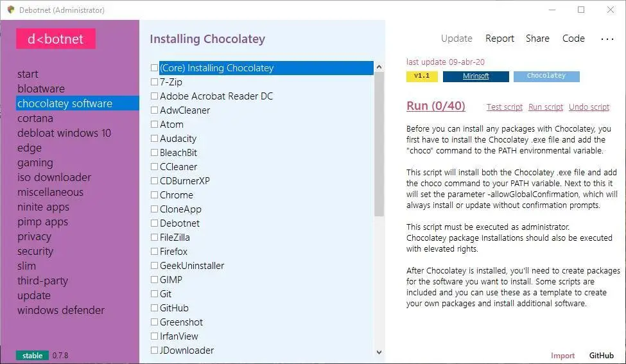This screenshot has width=626, height=364.
Task: Open the GitHub link at bottom right
Action: pyautogui.click(x=601, y=356)
